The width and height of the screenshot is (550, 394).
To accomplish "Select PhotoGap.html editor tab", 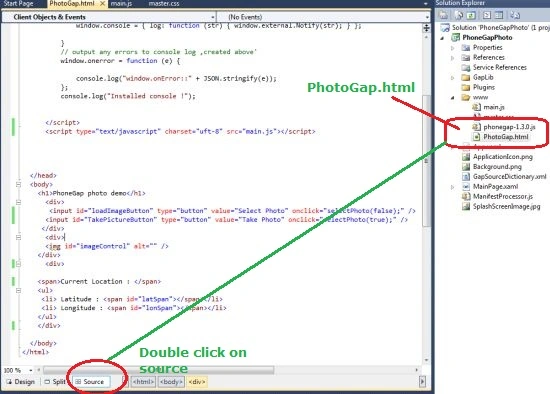I will (x=72, y=4).
